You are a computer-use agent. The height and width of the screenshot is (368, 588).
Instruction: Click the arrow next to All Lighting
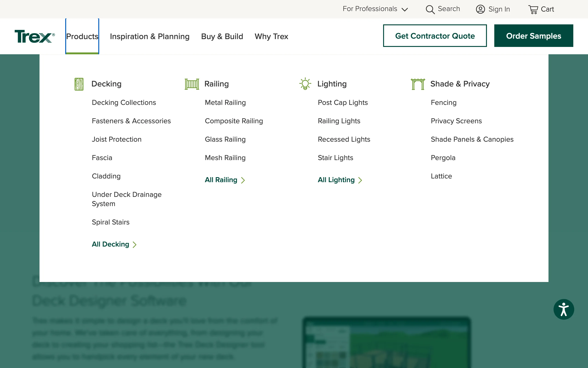(x=360, y=180)
